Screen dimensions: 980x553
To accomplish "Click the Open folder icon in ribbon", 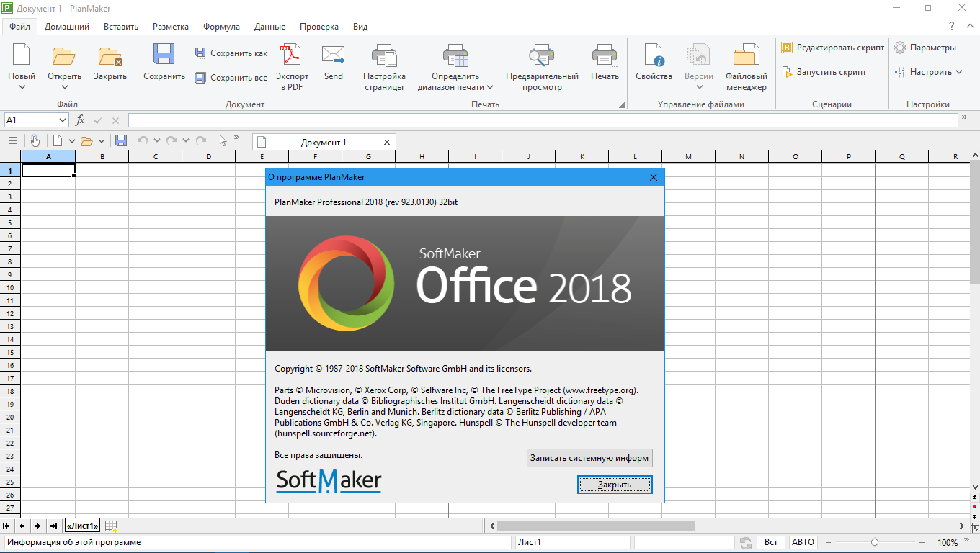I will (64, 55).
